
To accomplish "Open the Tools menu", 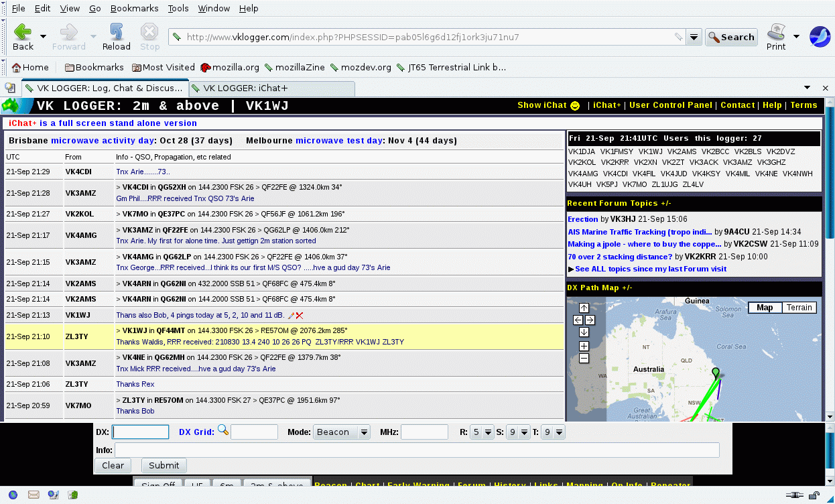I will pos(178,8).
